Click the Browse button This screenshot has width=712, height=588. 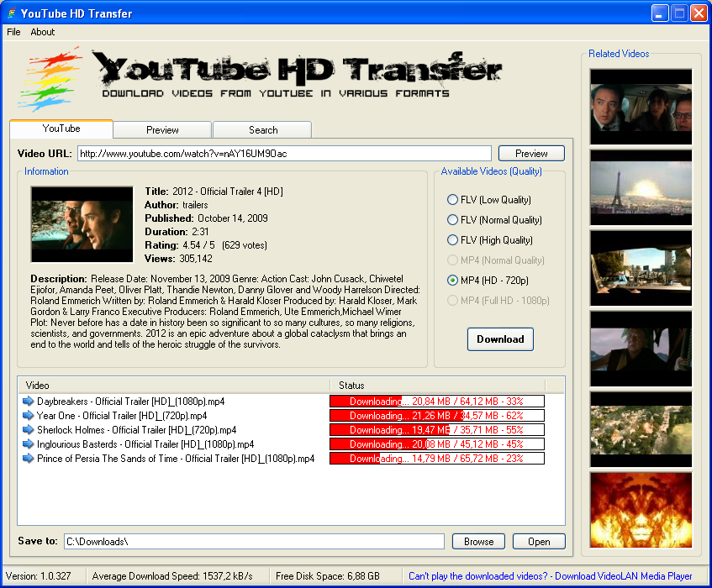pyautogui.click(x=478, y=541)
